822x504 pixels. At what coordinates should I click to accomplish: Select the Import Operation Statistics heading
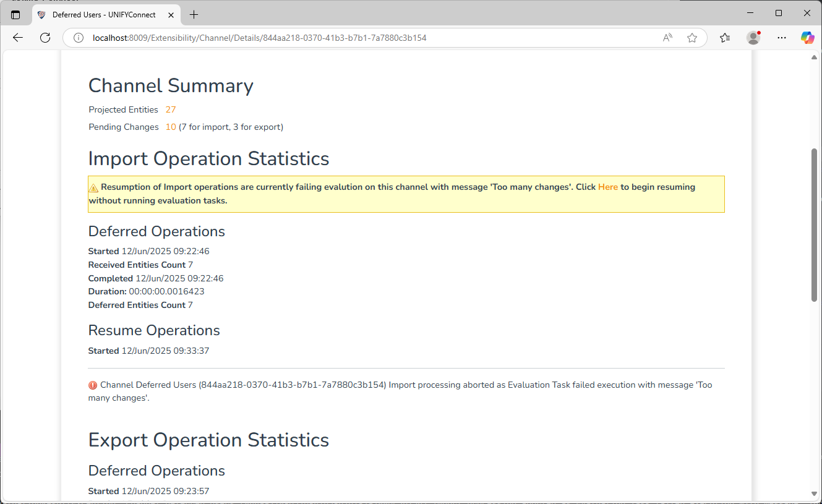(208, 158)
